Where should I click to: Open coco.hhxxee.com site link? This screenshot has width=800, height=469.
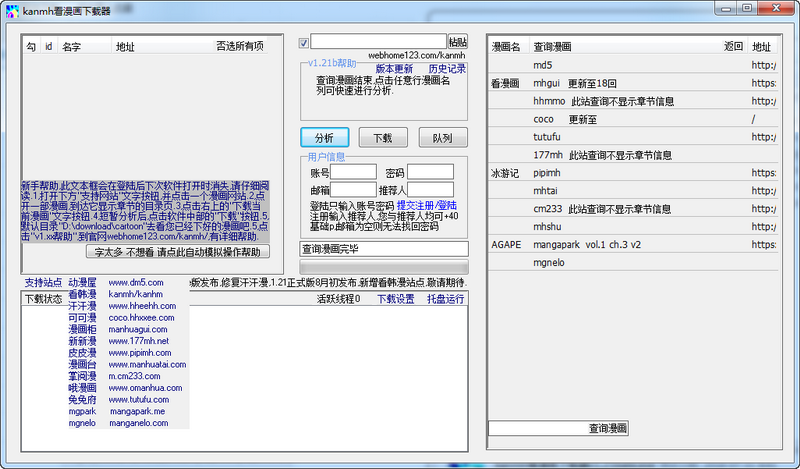[141, 318]
